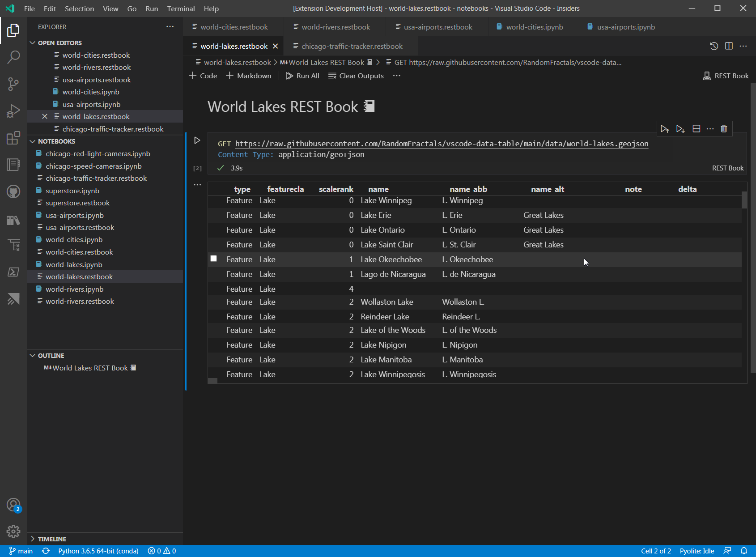Open editor More Actions ellipsis
Viewport: 756px width, 557px height.
click(x=743, y=46)
